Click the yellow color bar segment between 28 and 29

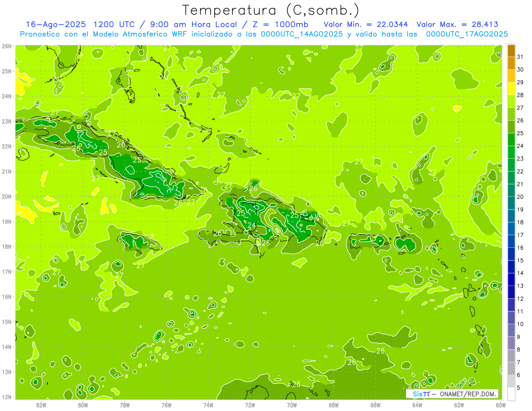tap(511, 89)
